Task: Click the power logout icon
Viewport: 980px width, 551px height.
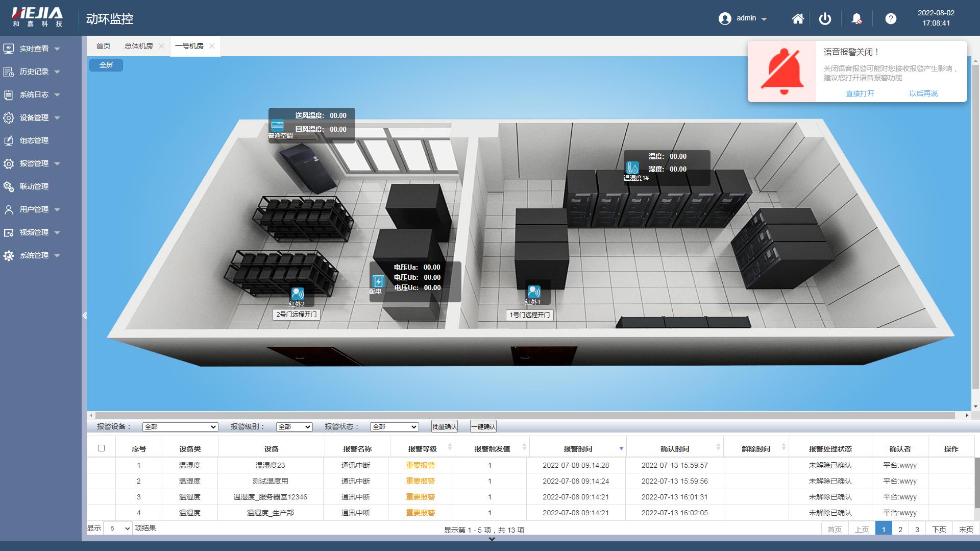Action: coord(825,19)
